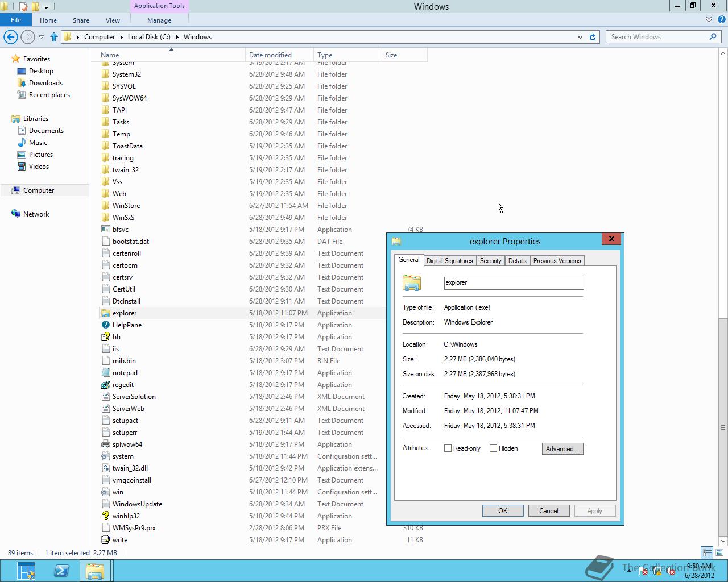Viewport: 728px width, 582px height.
Task: Select the write application icon
Action: [105, 540]
